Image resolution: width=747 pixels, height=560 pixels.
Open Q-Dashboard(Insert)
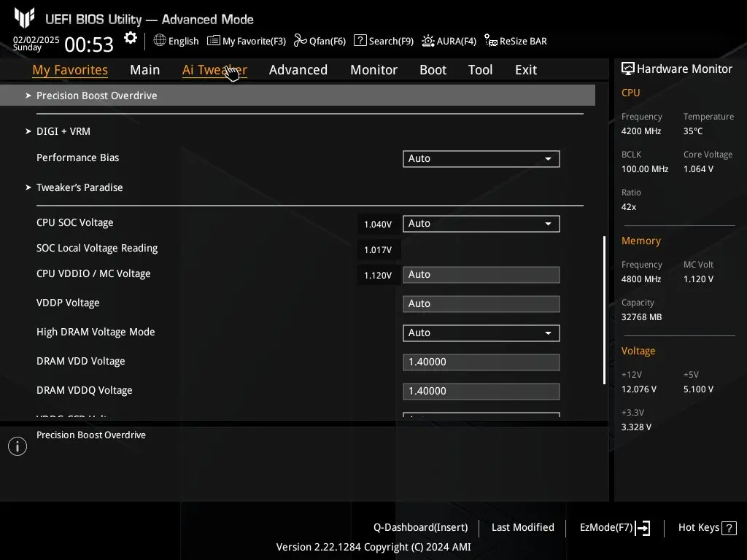pyautogui.click(x=421, y=527)
